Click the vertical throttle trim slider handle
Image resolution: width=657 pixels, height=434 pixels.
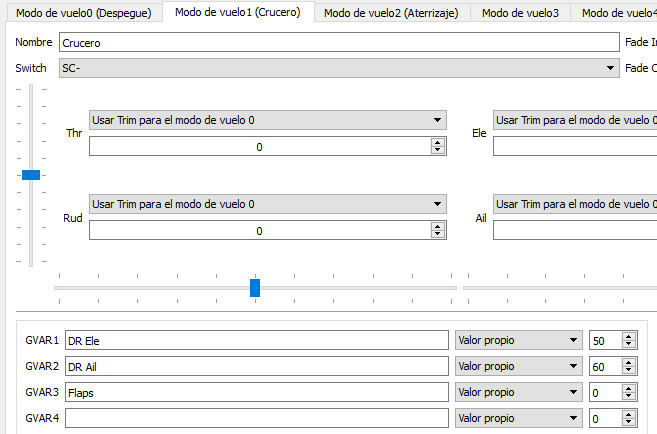pyautogui.click(x=31, y=174)
